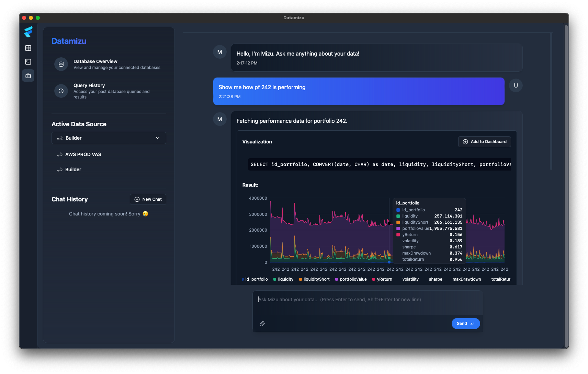Open Query History
Image resolution: width=588 pixels, height=374 pixels.
pyautogui.click(x=109, y=91)
